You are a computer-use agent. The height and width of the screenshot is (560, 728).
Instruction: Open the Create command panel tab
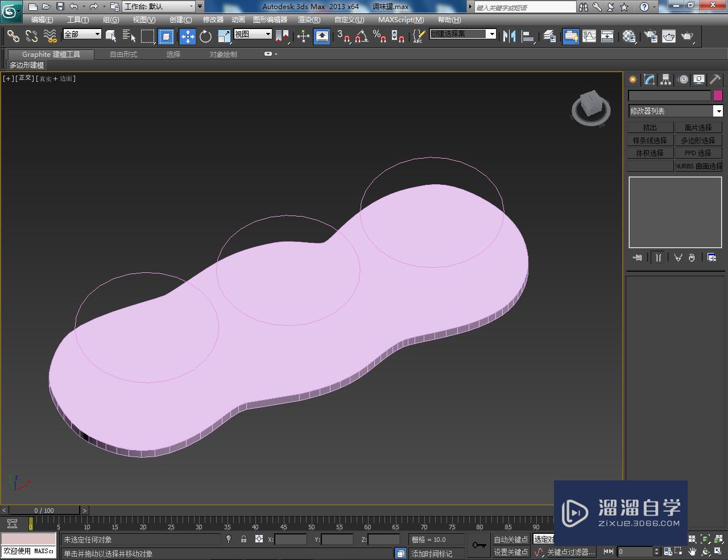click(x=632, y=80)
